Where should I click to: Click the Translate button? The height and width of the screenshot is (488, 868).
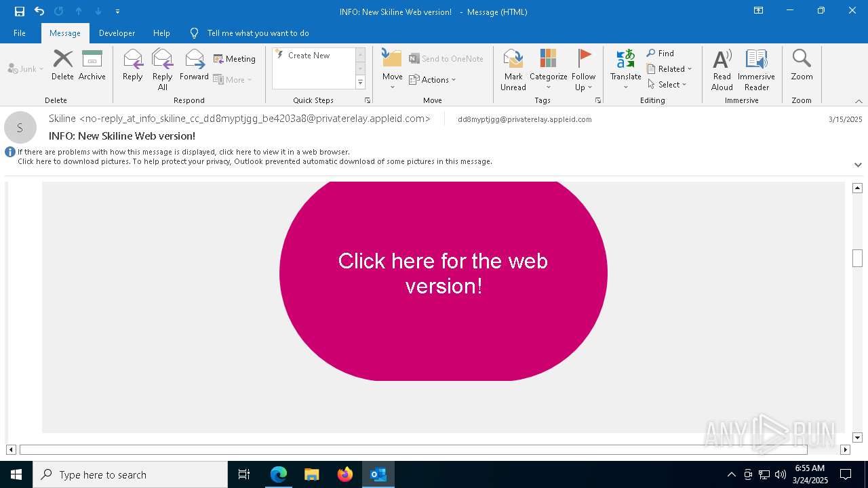(625, 70)
